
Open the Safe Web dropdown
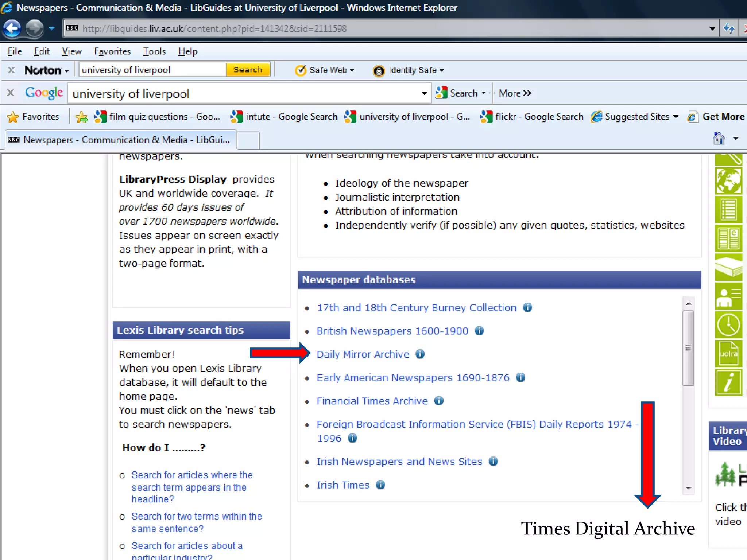click(x=325, y=70)
